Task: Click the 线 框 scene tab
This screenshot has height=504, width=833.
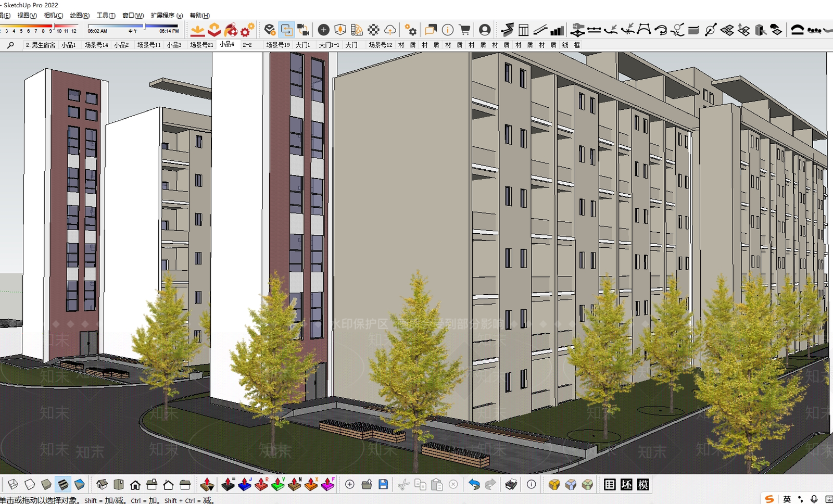Action: [x=571, y=45]
